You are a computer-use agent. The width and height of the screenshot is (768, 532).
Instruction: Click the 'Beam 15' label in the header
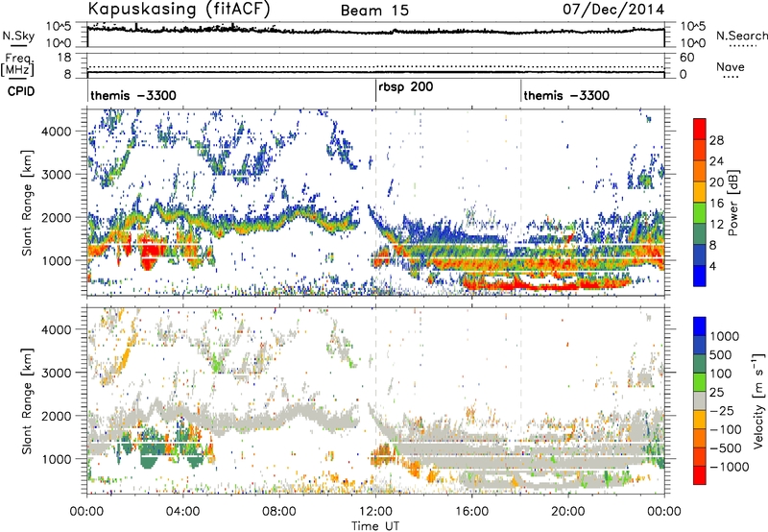pyautogui.click(x=374, y=11)
